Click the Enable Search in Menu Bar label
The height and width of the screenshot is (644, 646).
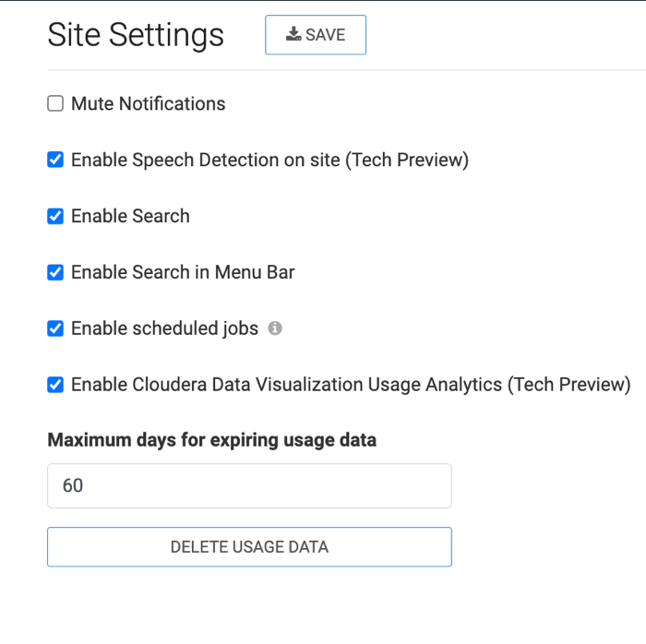[x=183, y=273]
